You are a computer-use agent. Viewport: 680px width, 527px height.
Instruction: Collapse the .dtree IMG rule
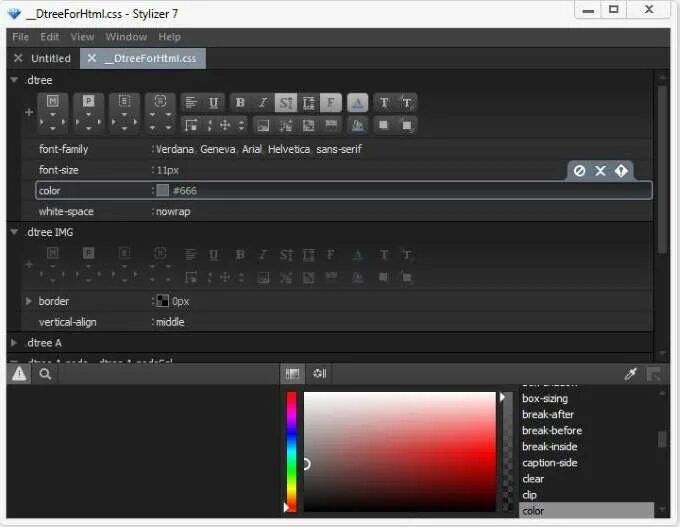tap(14, 232)
